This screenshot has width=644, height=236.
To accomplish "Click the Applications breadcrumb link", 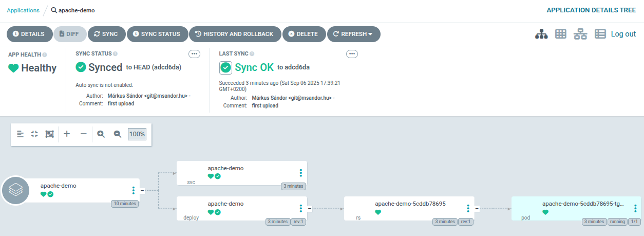I will click(x=23, y=10).
